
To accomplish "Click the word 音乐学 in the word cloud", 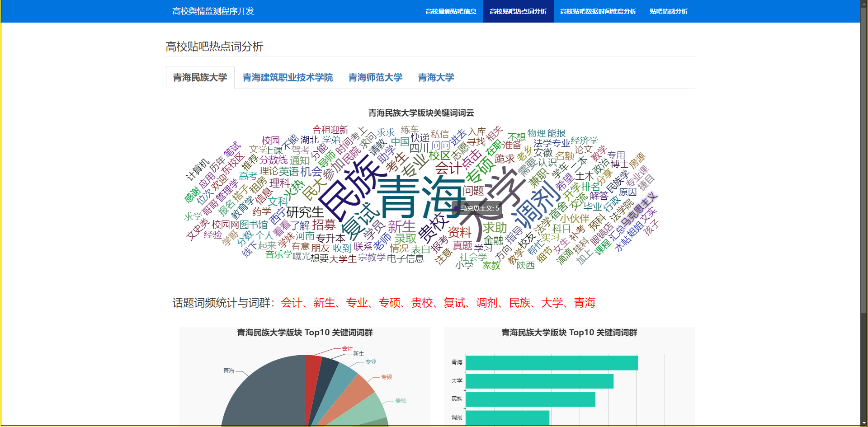I will (279, 254).
